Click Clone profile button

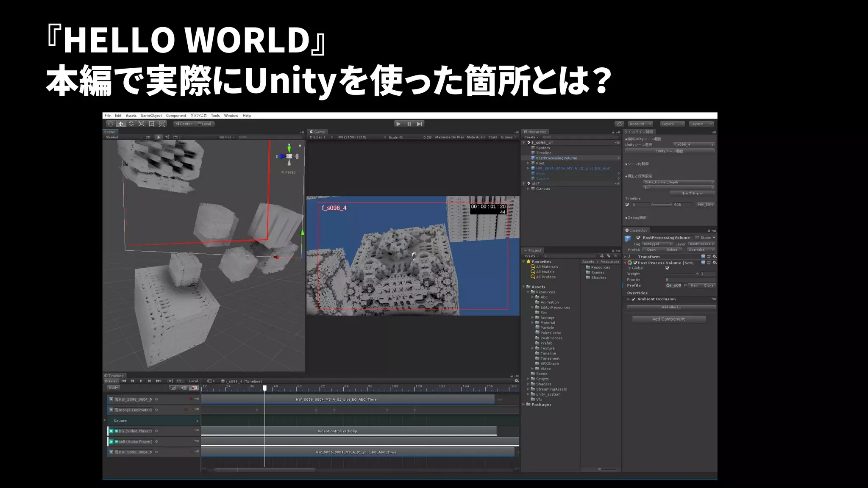click(708, 286)
